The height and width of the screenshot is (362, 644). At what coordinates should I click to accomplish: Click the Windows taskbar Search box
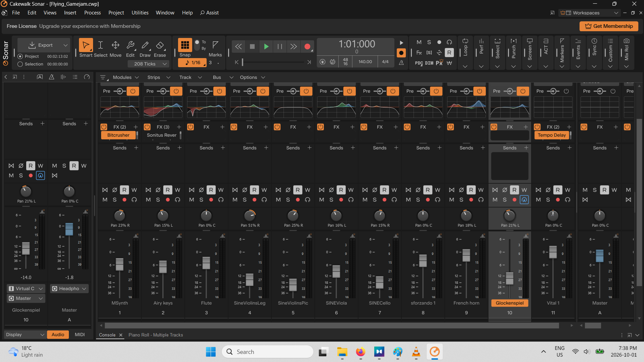coord(267,352)
